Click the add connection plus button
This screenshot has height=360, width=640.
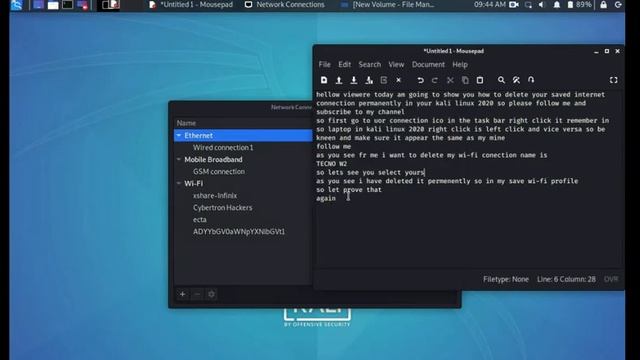tap(182, 294)
